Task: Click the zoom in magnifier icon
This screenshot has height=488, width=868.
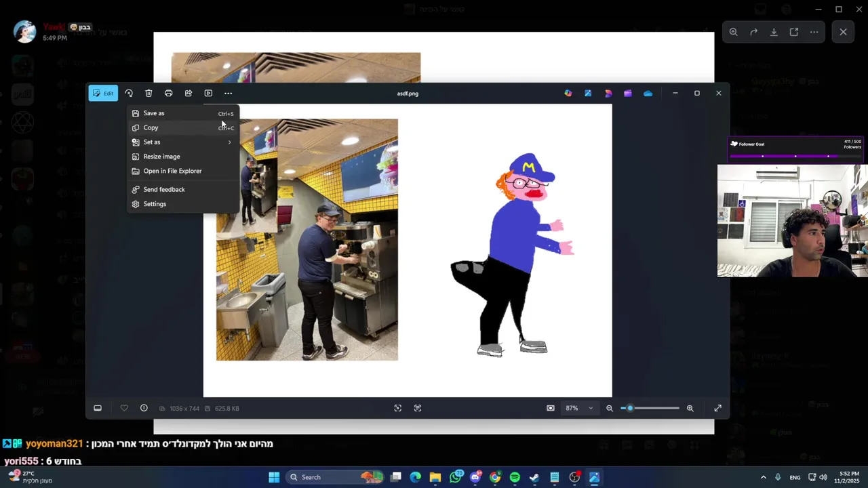Action: coord(690,408)
